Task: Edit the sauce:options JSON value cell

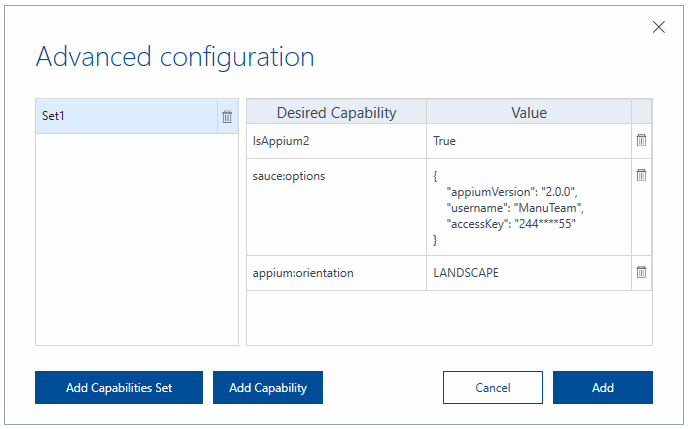Action: [x=528, y=207]
